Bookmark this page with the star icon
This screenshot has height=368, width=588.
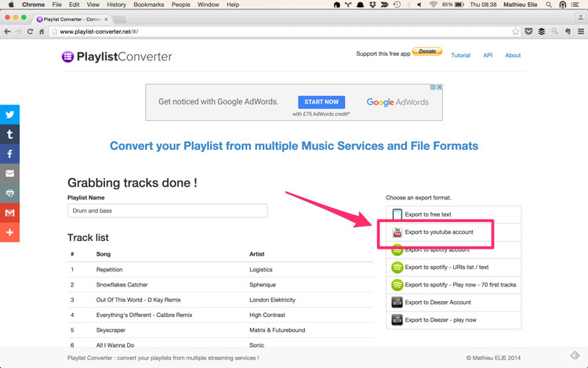click(x=516, y=31)
